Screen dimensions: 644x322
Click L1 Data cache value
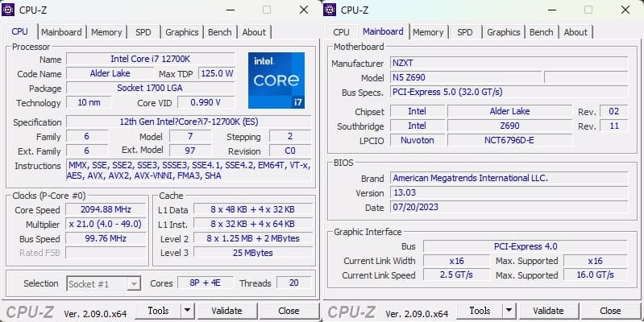pos(252,209)
